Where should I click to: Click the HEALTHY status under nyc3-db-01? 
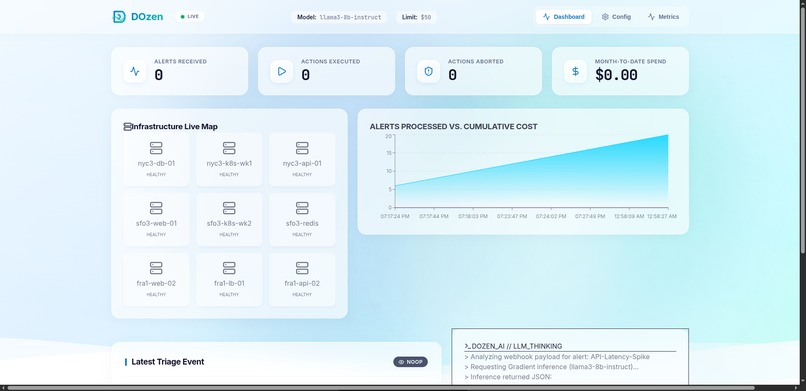click(156, 174)
